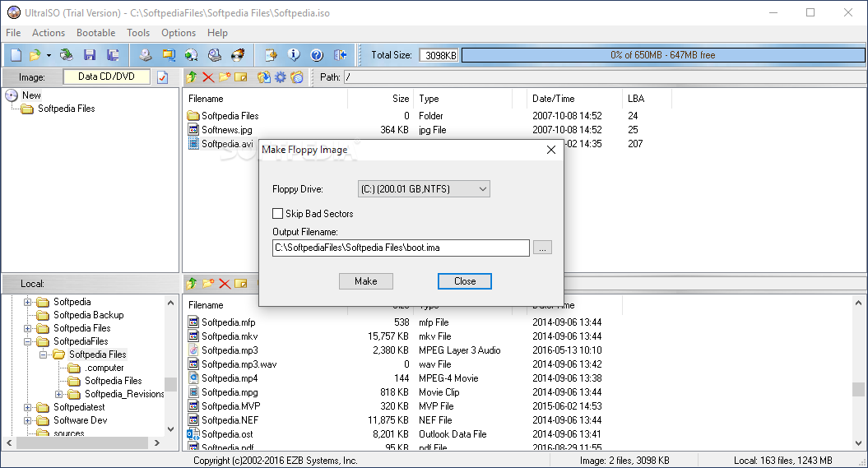Open the Options menu
This screenshot has width=868, height=468.
(179, 33)
